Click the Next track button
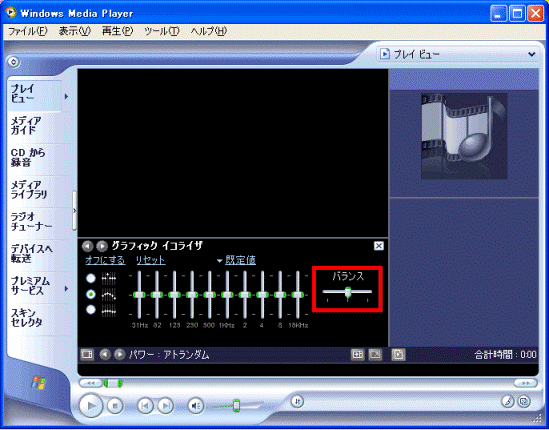This screenshot has height=430, width=549. (166, 406)
